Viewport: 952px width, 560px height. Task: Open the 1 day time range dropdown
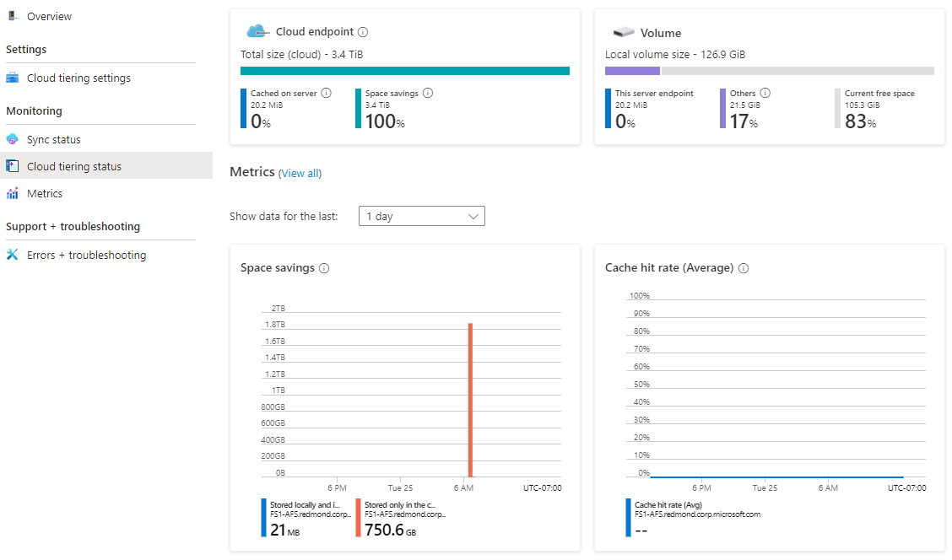click(x=422, y=216)
